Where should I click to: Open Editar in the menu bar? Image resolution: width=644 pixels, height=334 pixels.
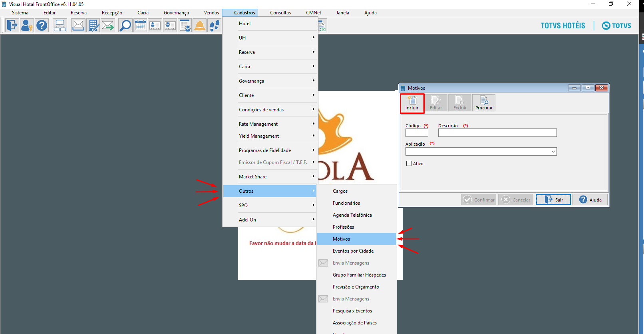tap(50, 13)
